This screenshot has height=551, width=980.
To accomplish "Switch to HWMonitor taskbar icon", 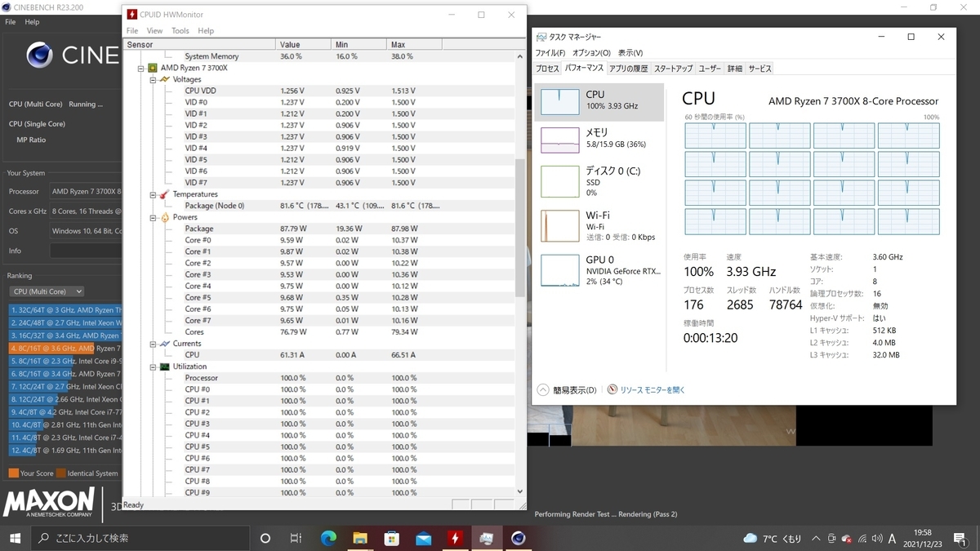I will coord(455,538).
